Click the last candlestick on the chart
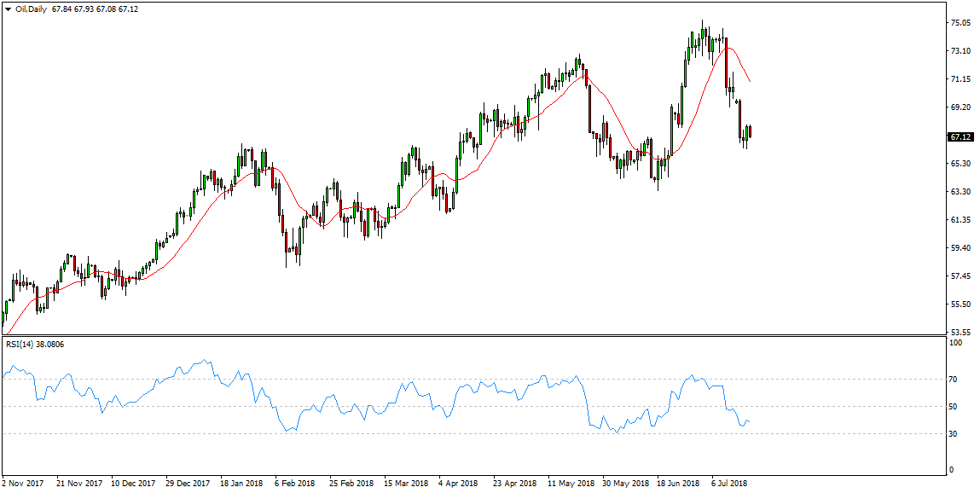980x493 pixels. [750, 131]
